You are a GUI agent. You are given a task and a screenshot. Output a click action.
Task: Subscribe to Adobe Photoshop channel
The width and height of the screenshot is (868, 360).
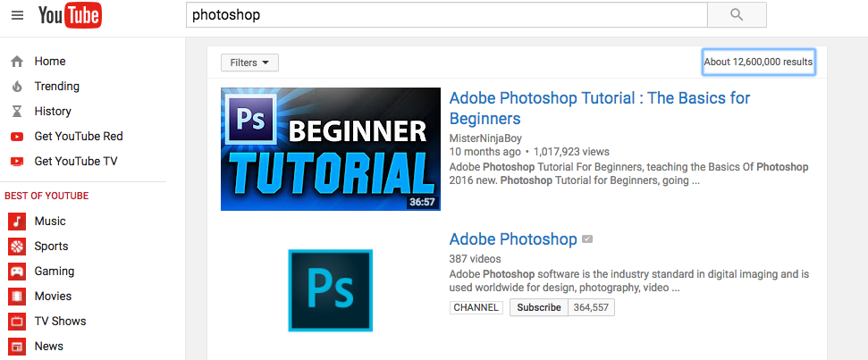click(539, 307)
